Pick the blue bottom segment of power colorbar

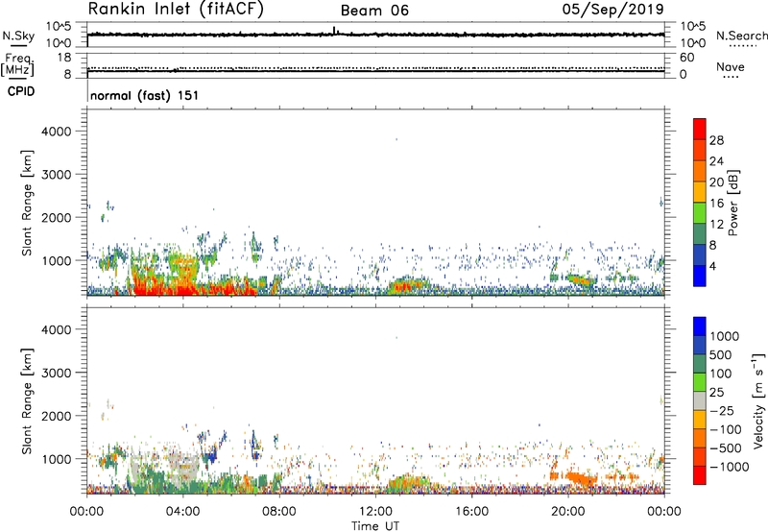tap(700, 277)
